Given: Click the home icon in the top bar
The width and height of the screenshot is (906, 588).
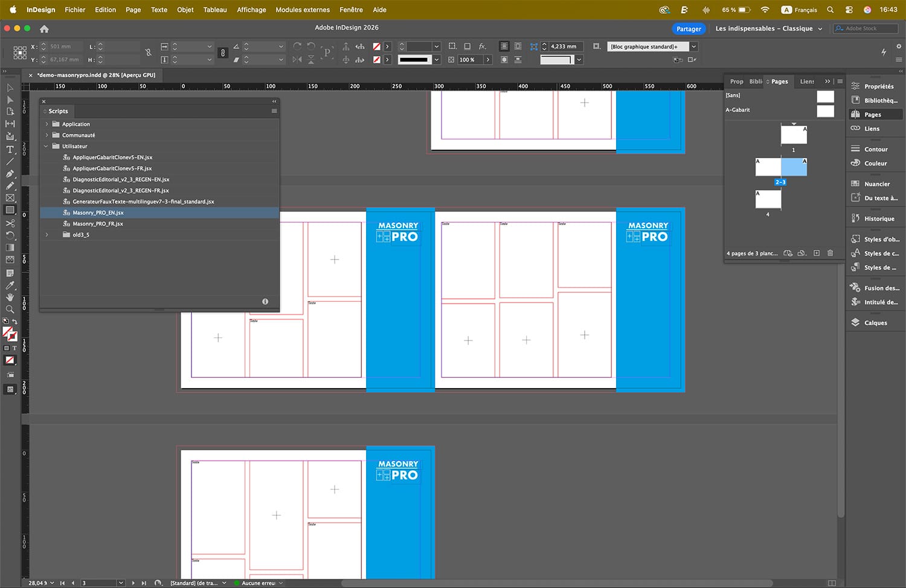Looking at the screenshot, I should 44,29.
